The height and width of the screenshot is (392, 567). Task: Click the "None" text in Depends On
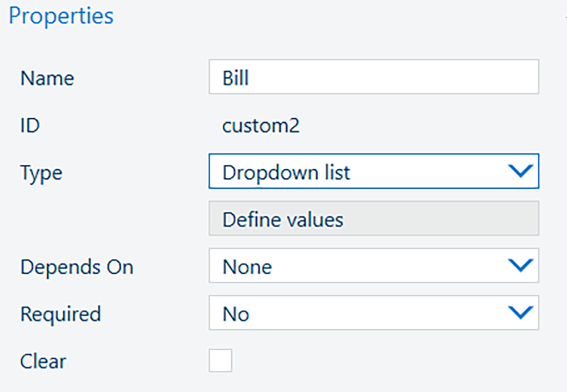pos(247,268)
